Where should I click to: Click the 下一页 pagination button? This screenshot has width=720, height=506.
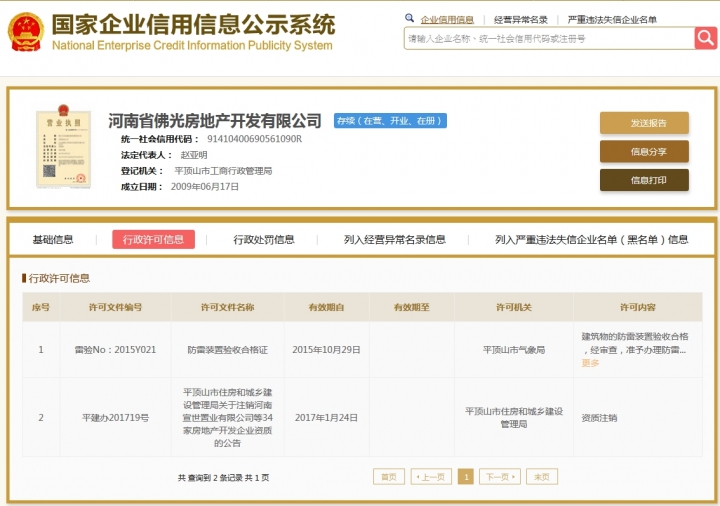click(500, 477)
